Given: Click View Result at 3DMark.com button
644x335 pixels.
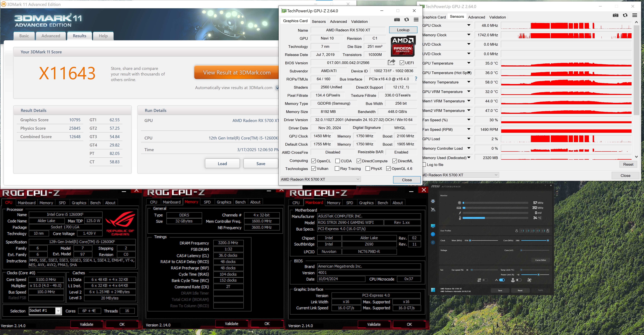Looking at the screenshot, I should click(x=236, y=73).
